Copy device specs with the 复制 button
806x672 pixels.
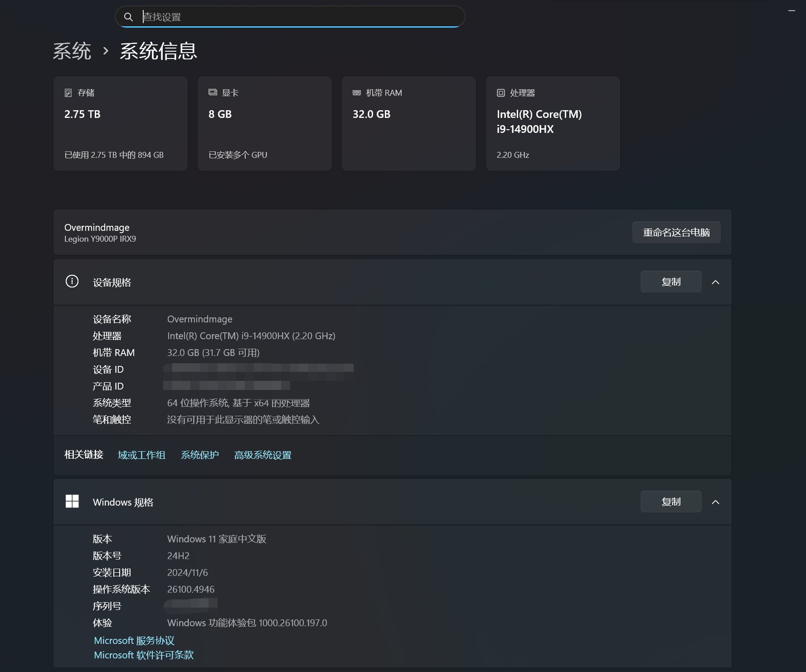coord(670,281)
